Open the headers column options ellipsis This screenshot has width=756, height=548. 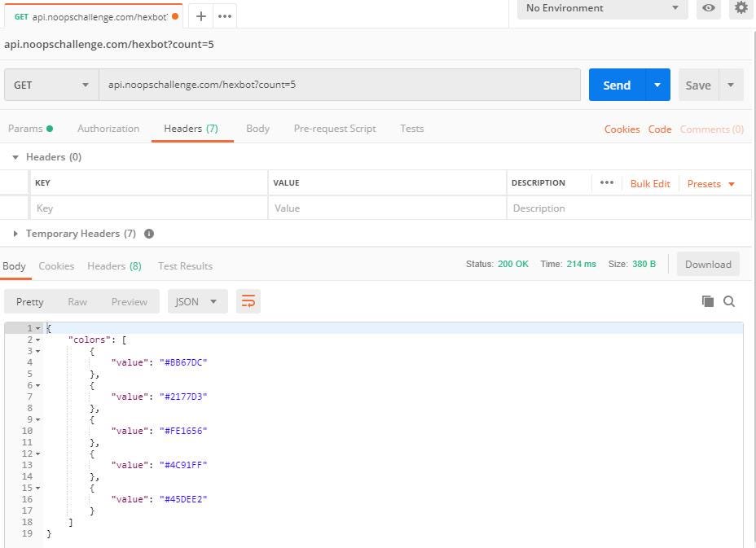click(x=607, y=183)
